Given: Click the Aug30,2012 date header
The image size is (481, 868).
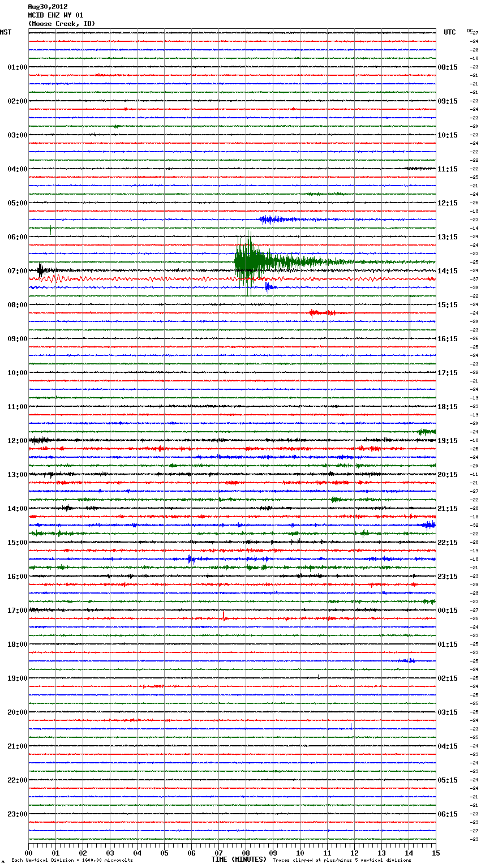Looking at the screenshot, I should pyautogui.click(x=48, y=7).
